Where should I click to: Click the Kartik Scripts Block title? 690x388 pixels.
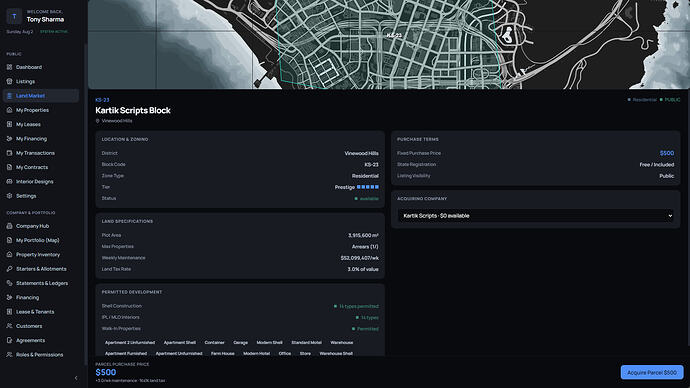click(x=133, y=110)
